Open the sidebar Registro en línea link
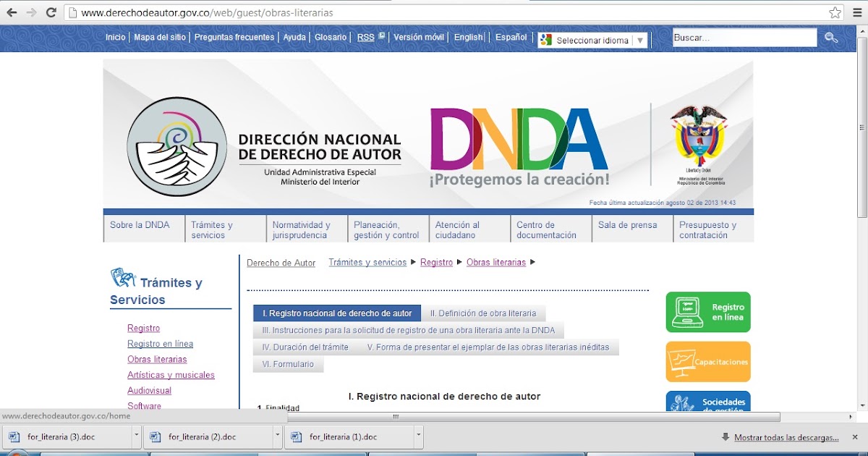Viewport: 868px width, 456px height. point(160,344)
